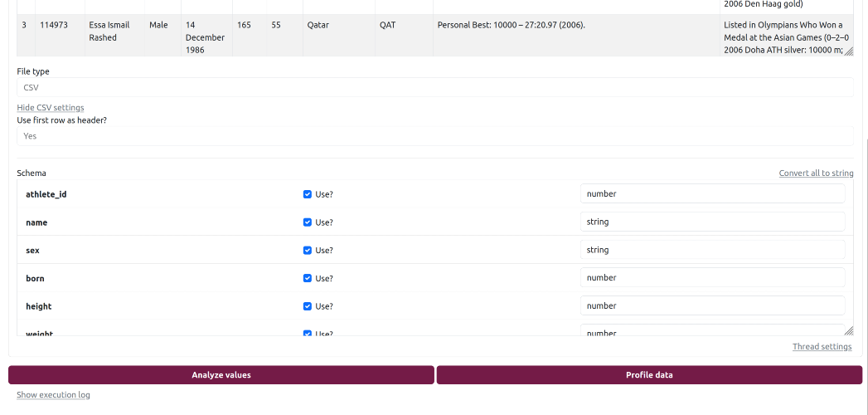Click Show execution log link
This screenshot has height=415, width=868.
(53, 394)
